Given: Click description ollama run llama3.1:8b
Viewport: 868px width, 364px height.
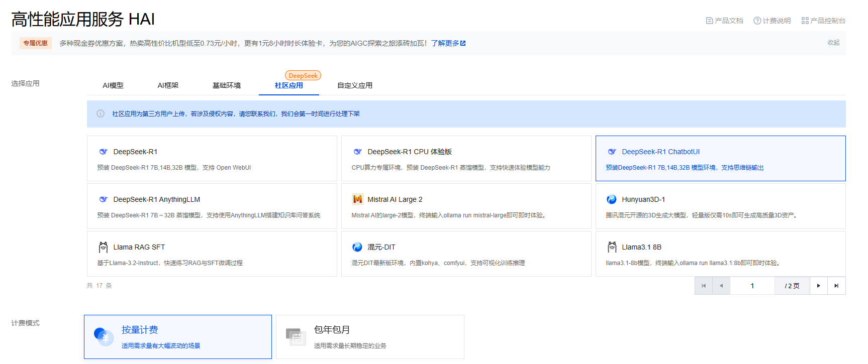Looking at the screenshot, I should click(x=693, y=263).
